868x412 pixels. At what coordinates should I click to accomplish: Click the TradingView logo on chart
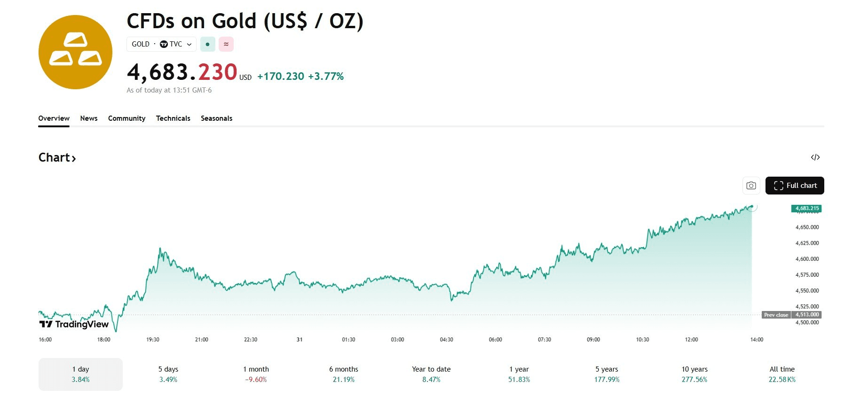pyautogui.click(x=74, y=324)
